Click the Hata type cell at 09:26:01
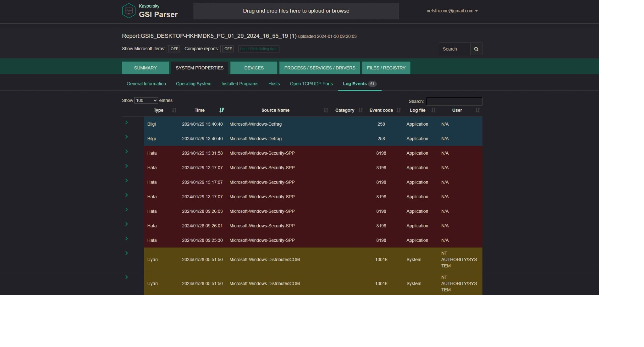 coord(152,226)
